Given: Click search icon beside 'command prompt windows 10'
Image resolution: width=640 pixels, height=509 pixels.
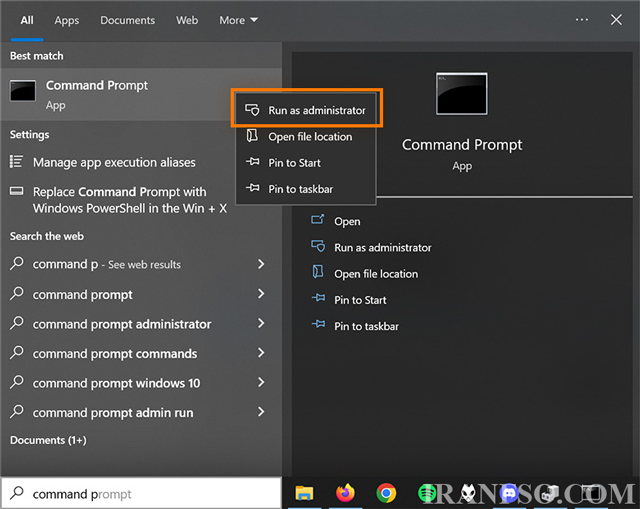Looking at the screenshot, I should [17, 382].
